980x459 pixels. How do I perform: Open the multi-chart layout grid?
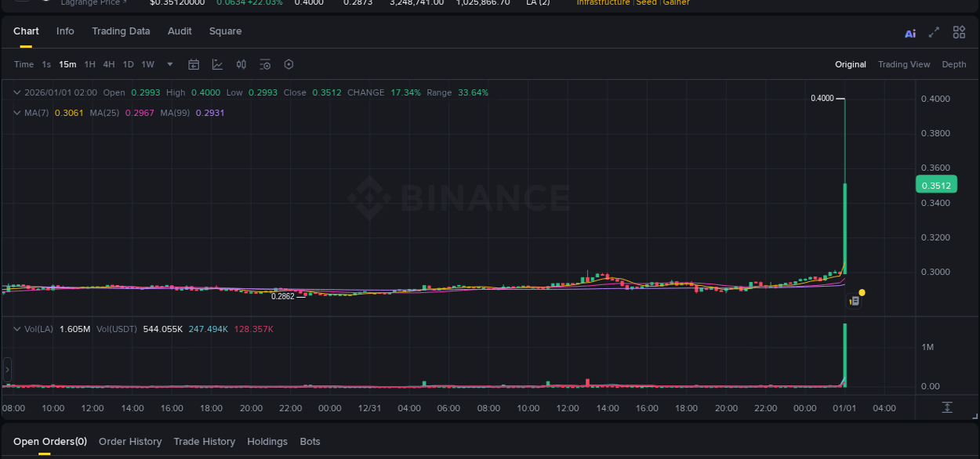coord(959,32)
